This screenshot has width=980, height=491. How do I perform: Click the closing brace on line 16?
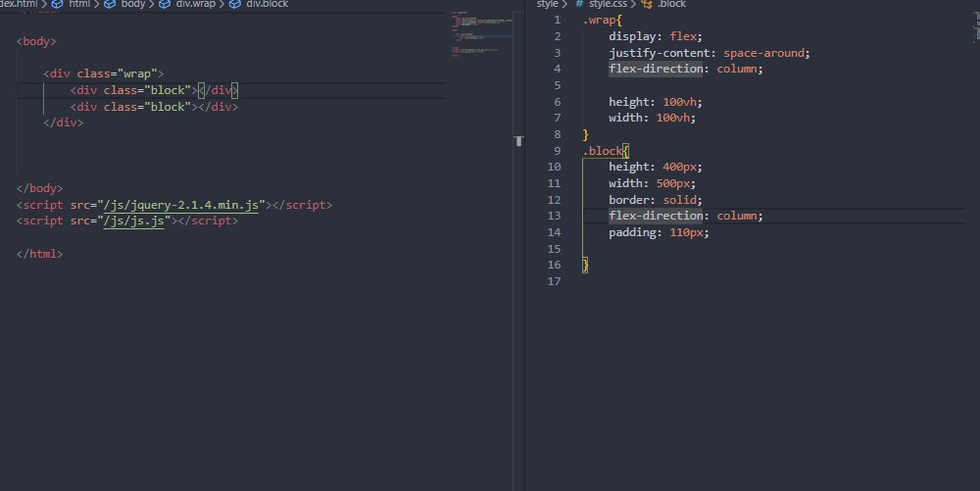[x=586, y=265]
